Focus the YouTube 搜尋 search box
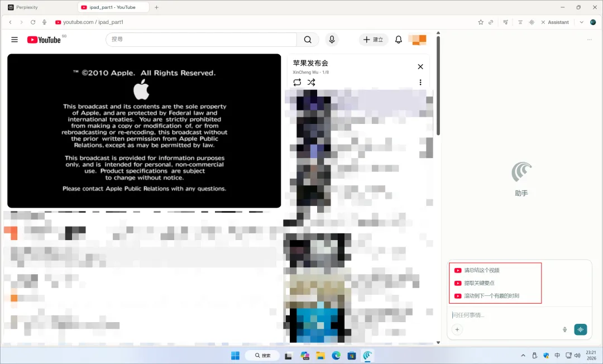This screenshot has width=603, height=364. pos(201,40)
